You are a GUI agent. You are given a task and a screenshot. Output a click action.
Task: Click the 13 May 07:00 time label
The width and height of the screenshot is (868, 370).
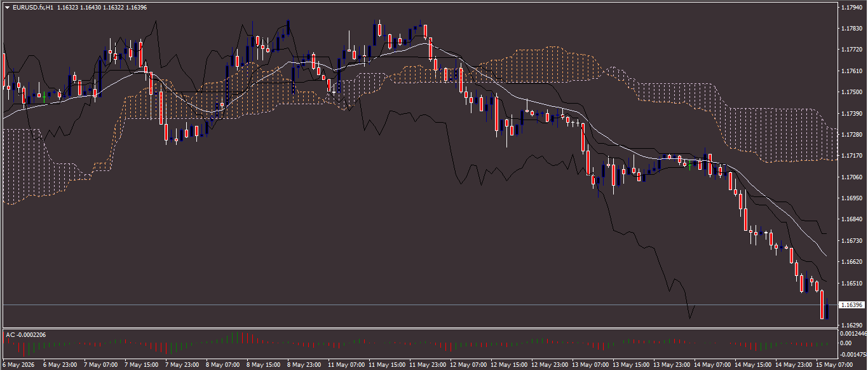[x=590, y=366]
